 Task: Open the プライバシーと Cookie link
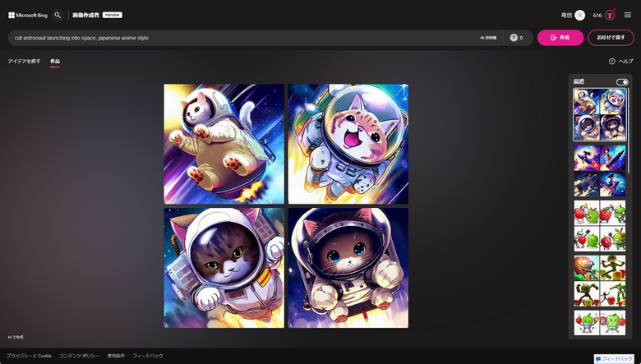29,356
